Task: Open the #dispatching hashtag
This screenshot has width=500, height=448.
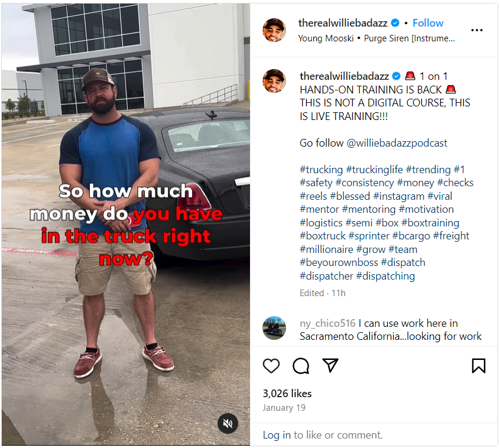Action: coord(385,276)
